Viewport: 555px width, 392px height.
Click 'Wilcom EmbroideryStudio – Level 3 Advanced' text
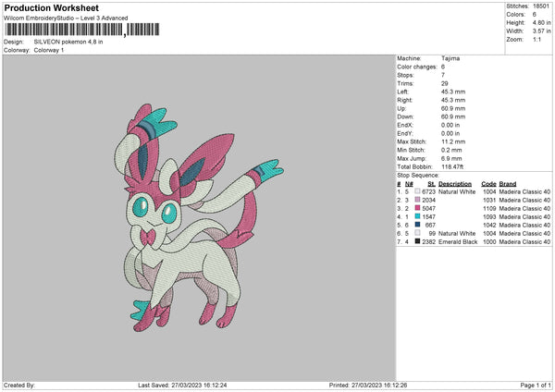pos(66,18)
